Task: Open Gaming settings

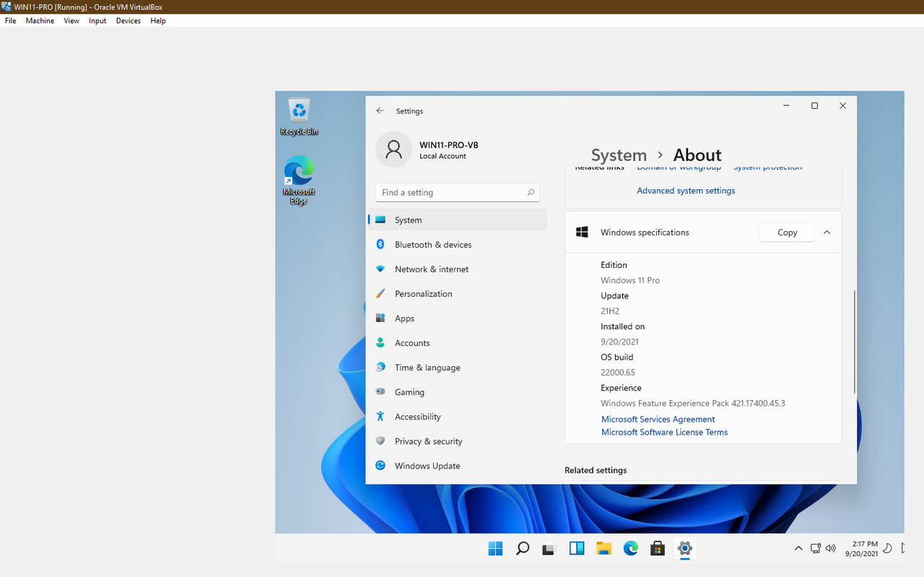Action: pos(458,391)
